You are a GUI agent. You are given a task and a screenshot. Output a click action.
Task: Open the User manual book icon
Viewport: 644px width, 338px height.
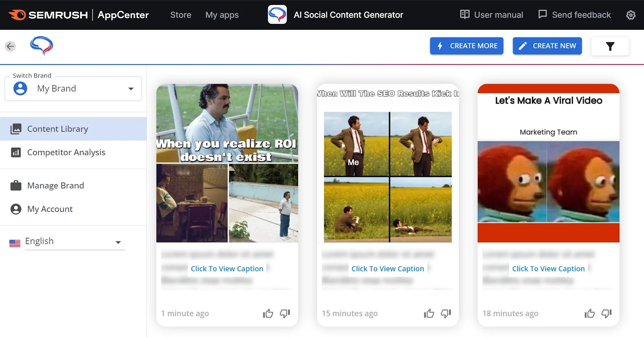[465, 15]
